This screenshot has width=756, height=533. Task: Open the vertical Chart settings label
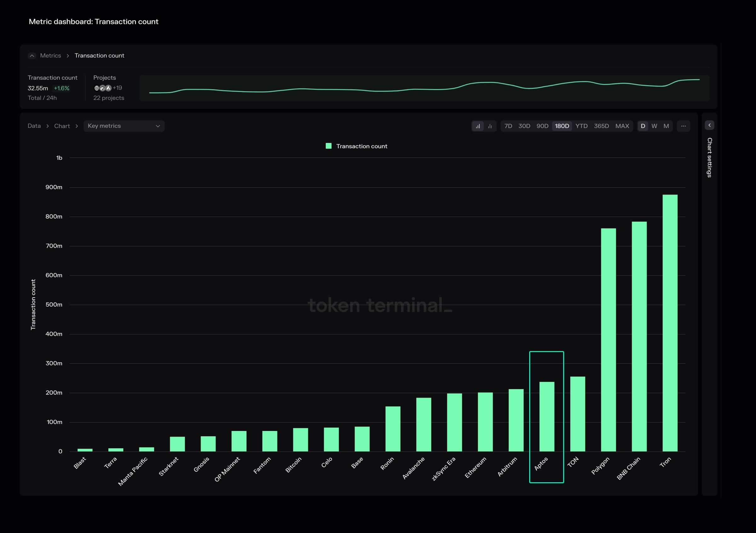click(x=709, y=157)
